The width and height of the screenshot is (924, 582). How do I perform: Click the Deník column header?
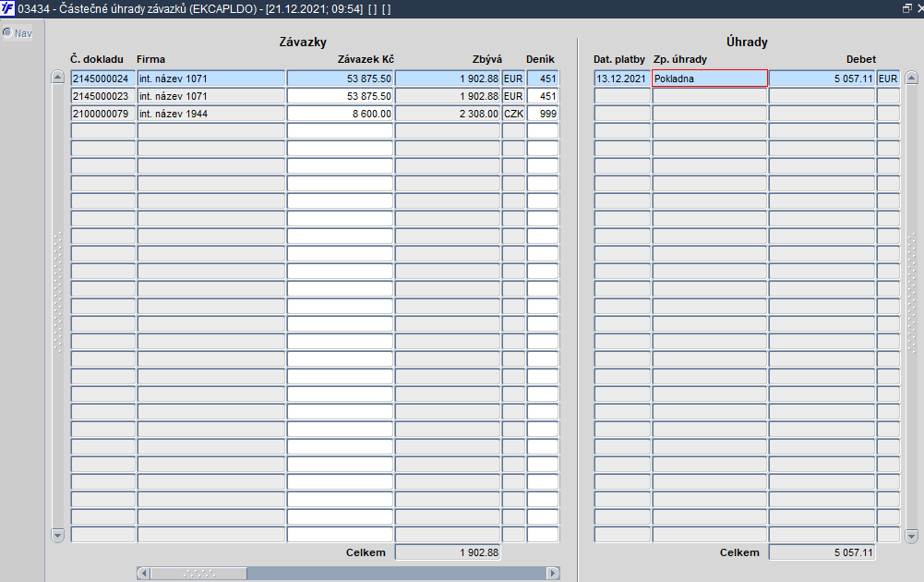tap(540, 59)
